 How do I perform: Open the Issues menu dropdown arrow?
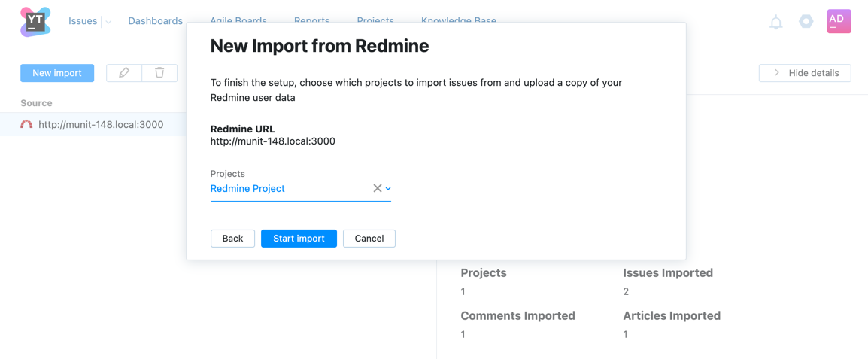click(x=108, y=22)
